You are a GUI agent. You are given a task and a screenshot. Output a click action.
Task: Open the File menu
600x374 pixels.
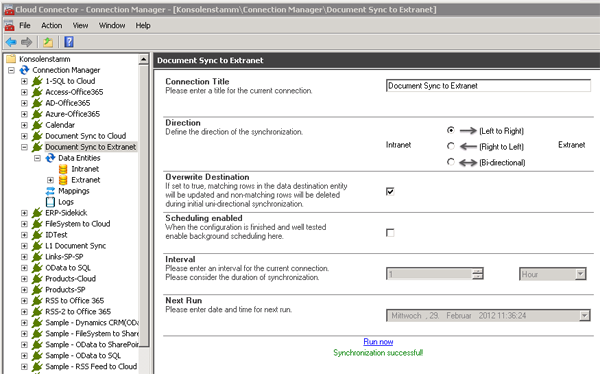(x=25, y=25)
